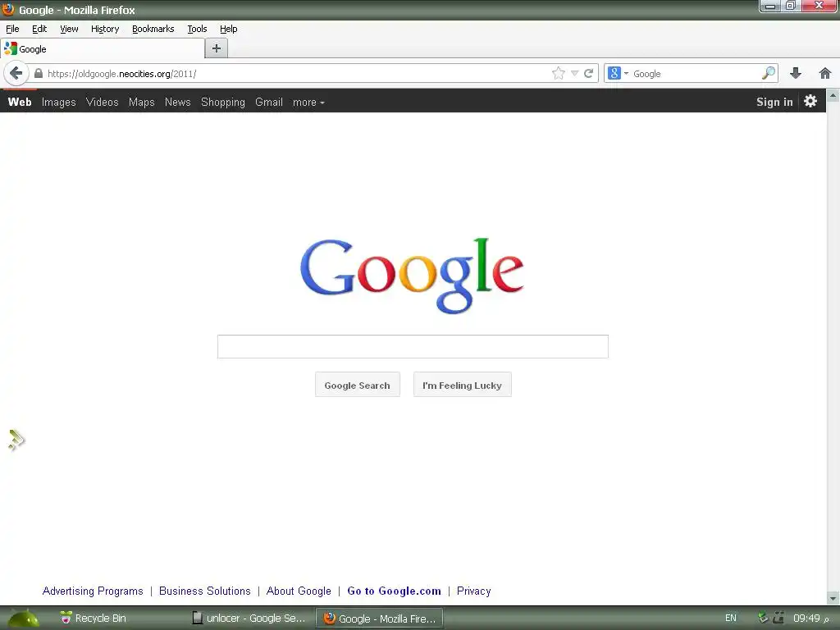Click the Firefox back arrow button
The image size is (840, 630).
(x=16, y=73)
